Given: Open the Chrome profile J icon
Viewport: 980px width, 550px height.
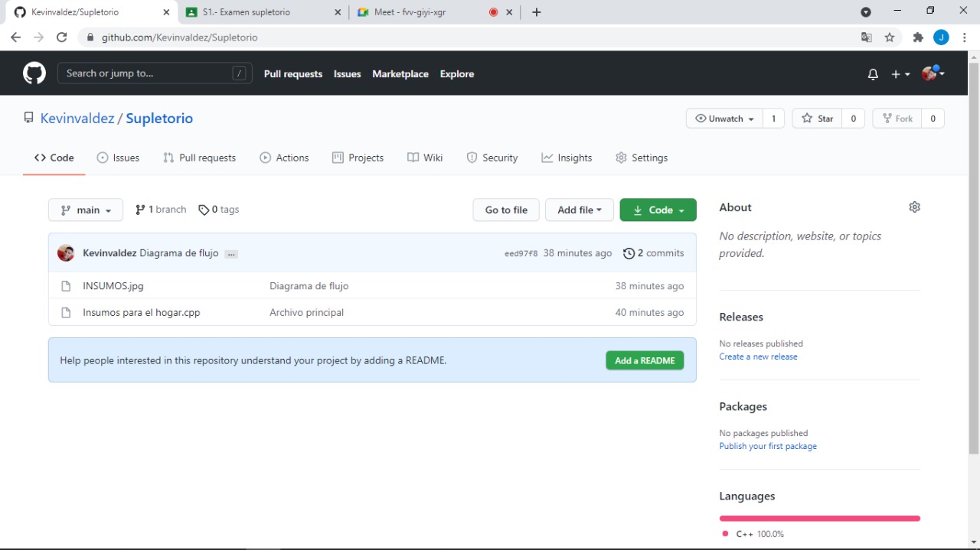Looking at the screenshot, I should [942, 37].
